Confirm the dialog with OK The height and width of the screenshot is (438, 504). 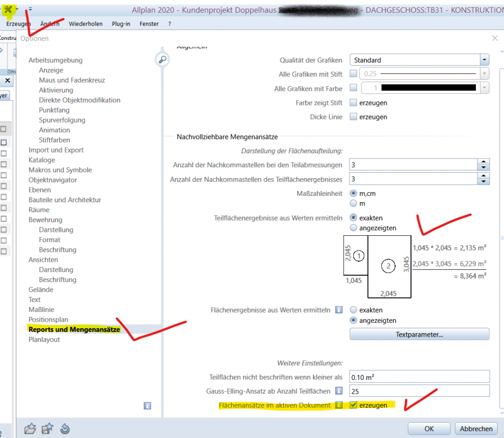point(429,428)
